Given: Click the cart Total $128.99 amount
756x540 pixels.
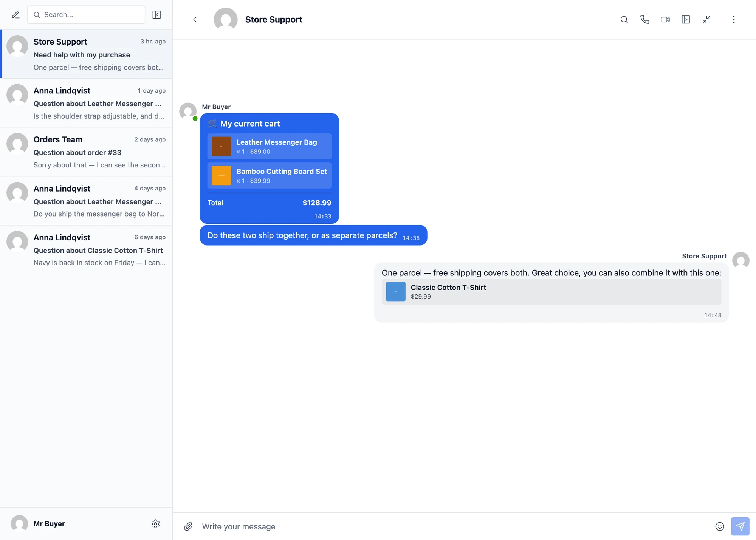Looking at the screenshot, I should 317,203.
